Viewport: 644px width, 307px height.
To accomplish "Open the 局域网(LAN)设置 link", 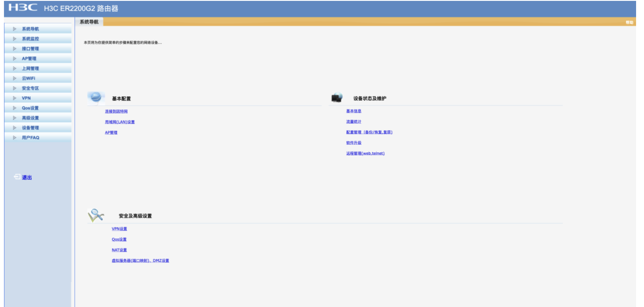I will 120,122.
